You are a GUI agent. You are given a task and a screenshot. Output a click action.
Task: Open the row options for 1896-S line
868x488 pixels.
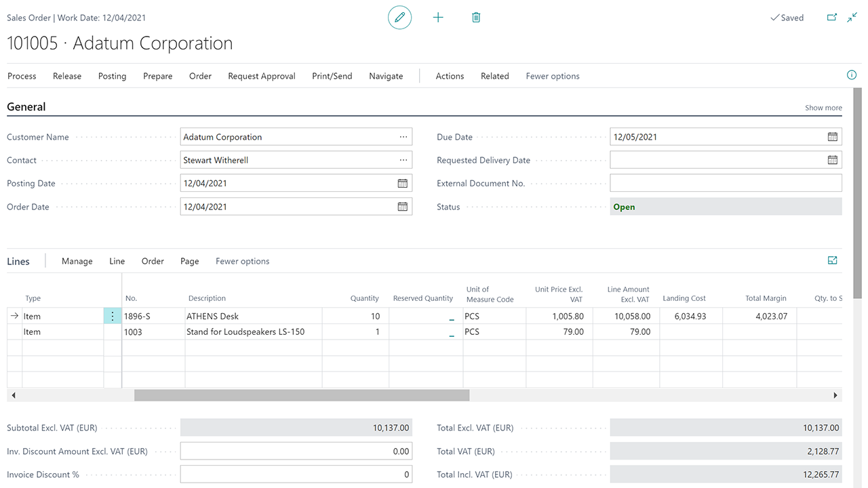pyautogui.click(x=113, y=316)
